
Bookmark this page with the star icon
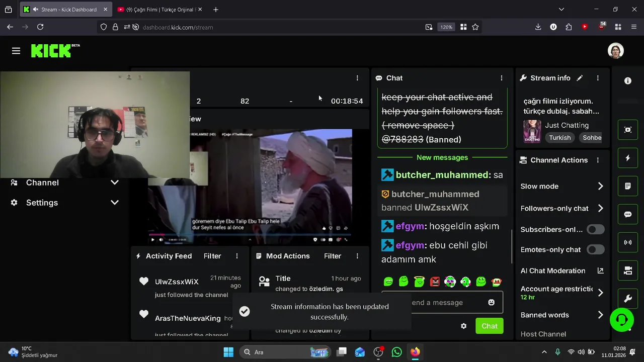(475, 27)
